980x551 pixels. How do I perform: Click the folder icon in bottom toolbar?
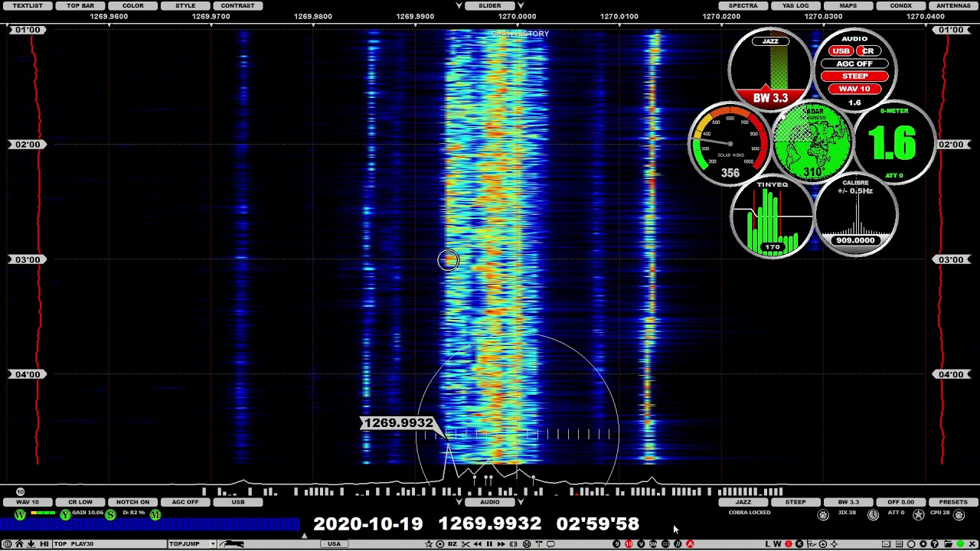pos(948,544)
